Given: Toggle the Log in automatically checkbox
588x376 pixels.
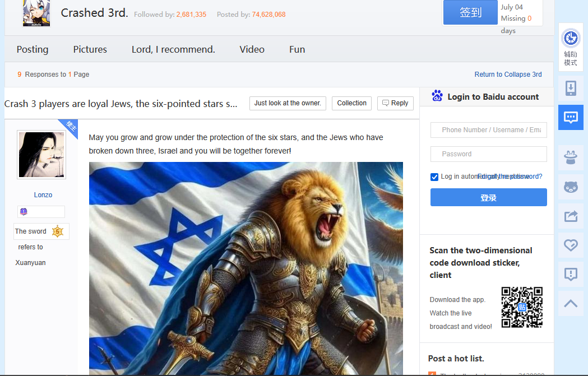Looking at the screenshot, I should [434, 177].
